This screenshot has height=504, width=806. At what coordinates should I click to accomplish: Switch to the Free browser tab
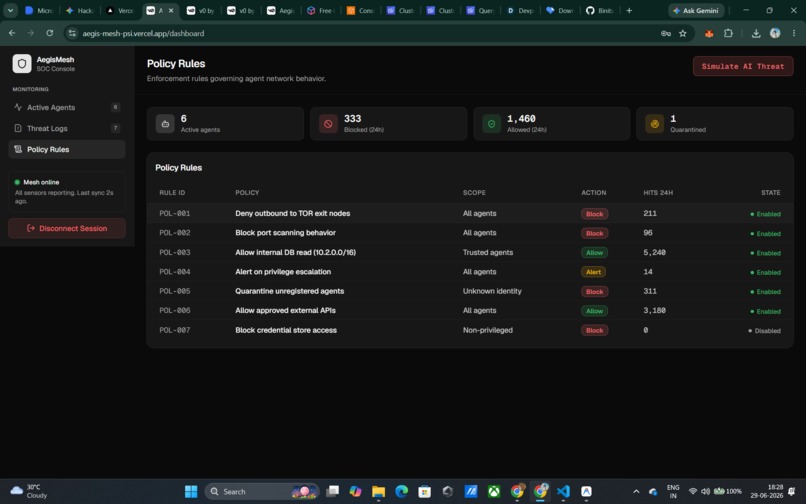click(x=321, y=10)
